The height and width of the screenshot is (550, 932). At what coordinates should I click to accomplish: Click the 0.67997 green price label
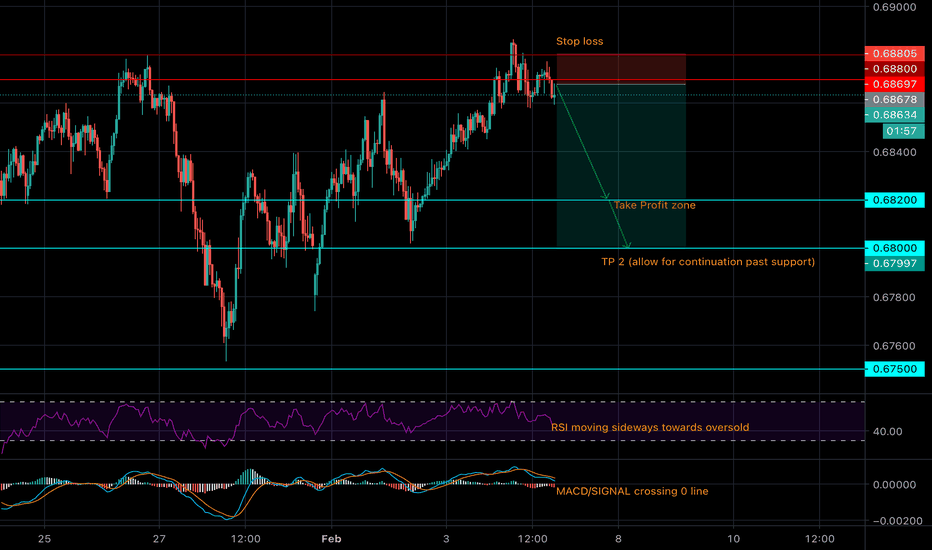(x=895, y=263)
